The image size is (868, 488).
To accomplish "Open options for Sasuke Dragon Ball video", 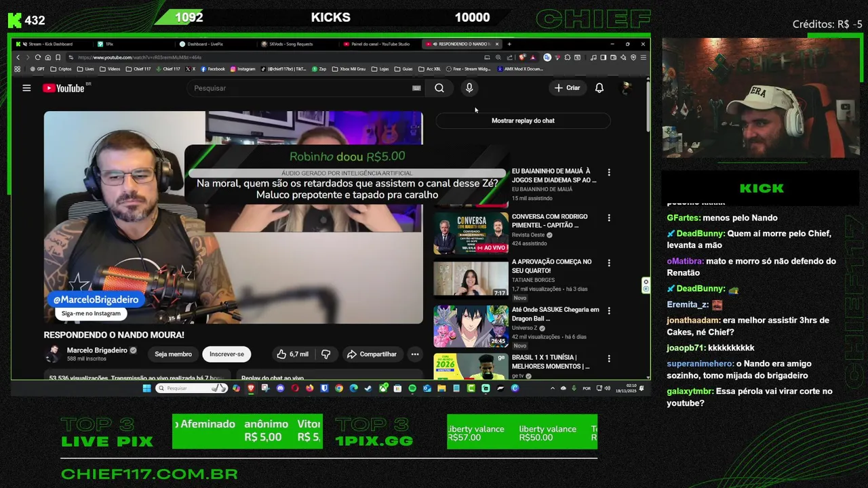I will 609,311.
